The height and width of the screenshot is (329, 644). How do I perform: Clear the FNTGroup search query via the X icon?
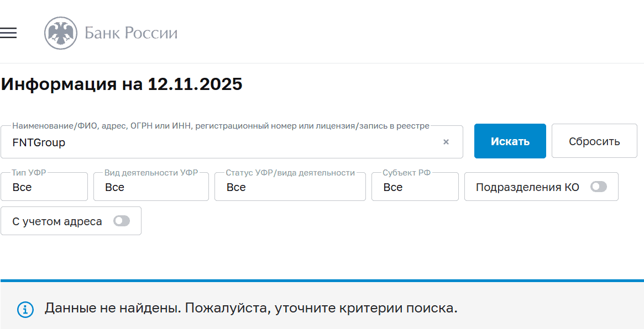(446, 142)
